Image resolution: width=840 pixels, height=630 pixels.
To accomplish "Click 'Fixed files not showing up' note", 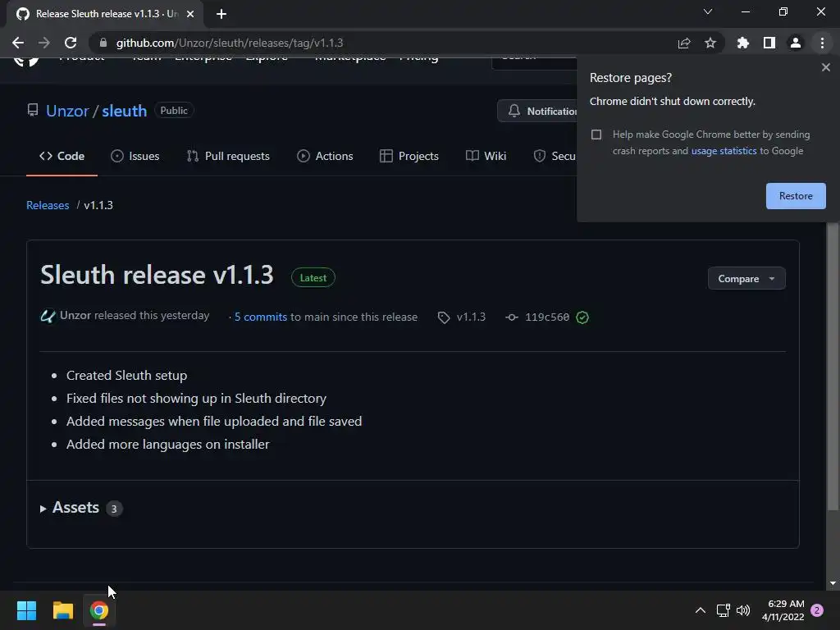I will point(196,398).
